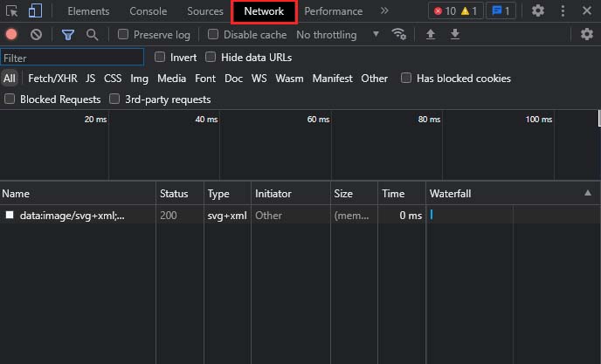
Task: Switch to the Performance tab
Action: coord(334,11)
